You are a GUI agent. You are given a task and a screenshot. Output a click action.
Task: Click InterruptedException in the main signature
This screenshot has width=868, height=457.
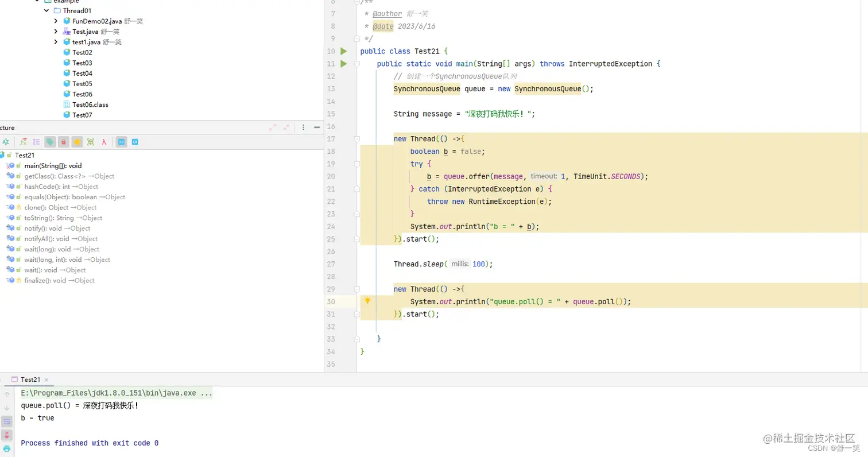[x=610, y=64]
